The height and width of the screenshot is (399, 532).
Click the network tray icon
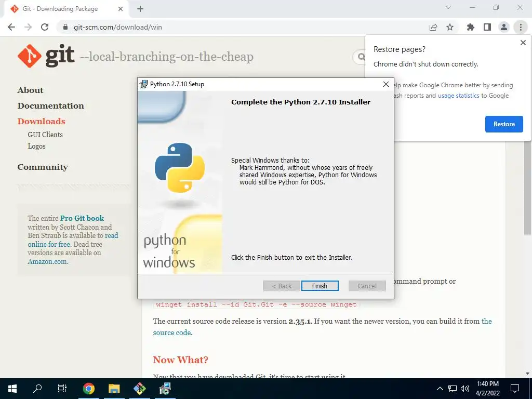[453, 389]
